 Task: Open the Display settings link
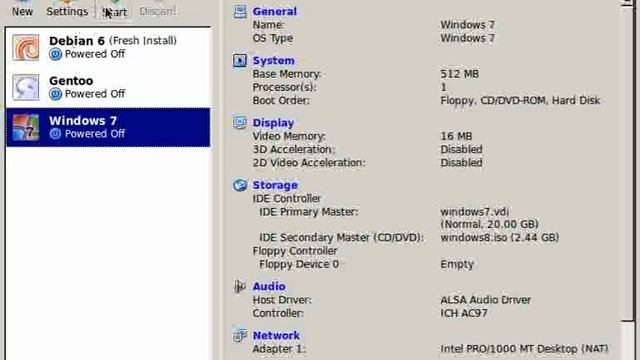273,122
